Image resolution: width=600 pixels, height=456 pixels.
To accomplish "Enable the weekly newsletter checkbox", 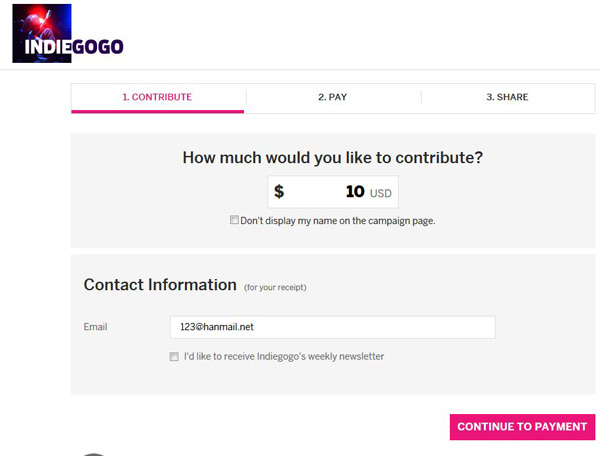I will click(x=174, y=357).
